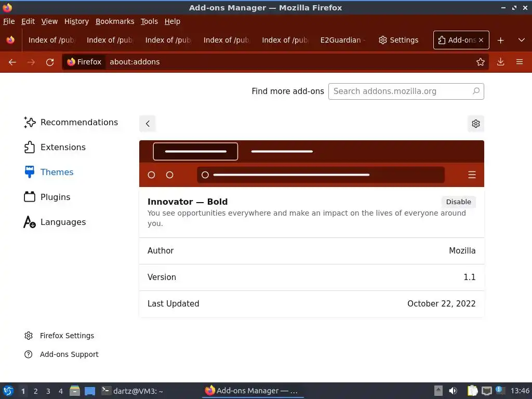532x399 pixels.
Task: Open the Downloads panel
Action: click(500, 62)
